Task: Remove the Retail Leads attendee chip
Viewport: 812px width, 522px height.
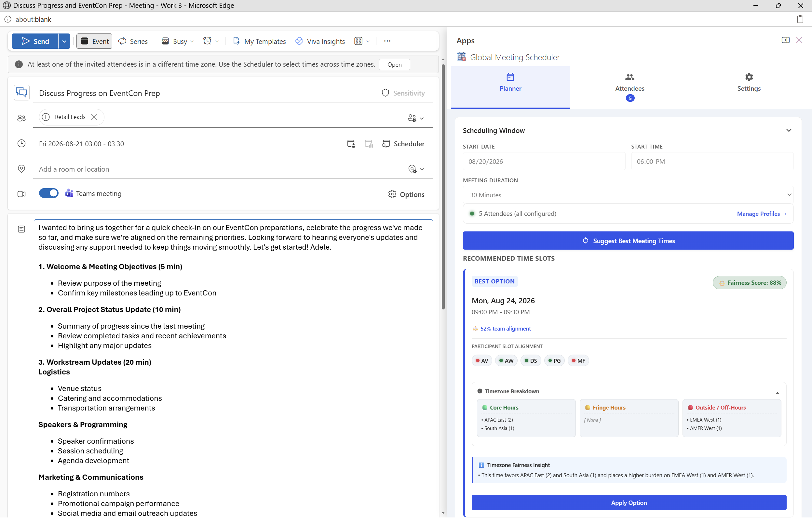Action: tap(94, 117)
